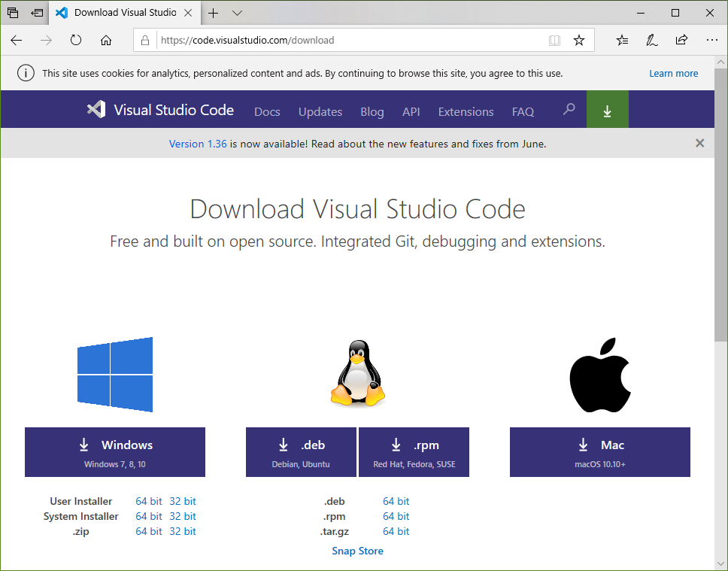Open the Extensions nav menu item
This screenshot has height=571, width=728.
[466, 111]
